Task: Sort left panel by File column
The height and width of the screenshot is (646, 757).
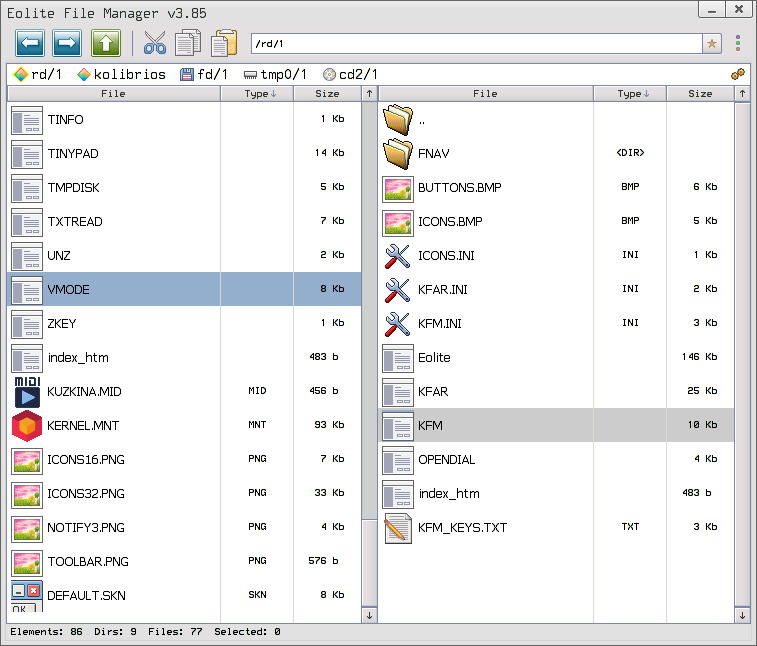Action: click(x=113, y=94)
